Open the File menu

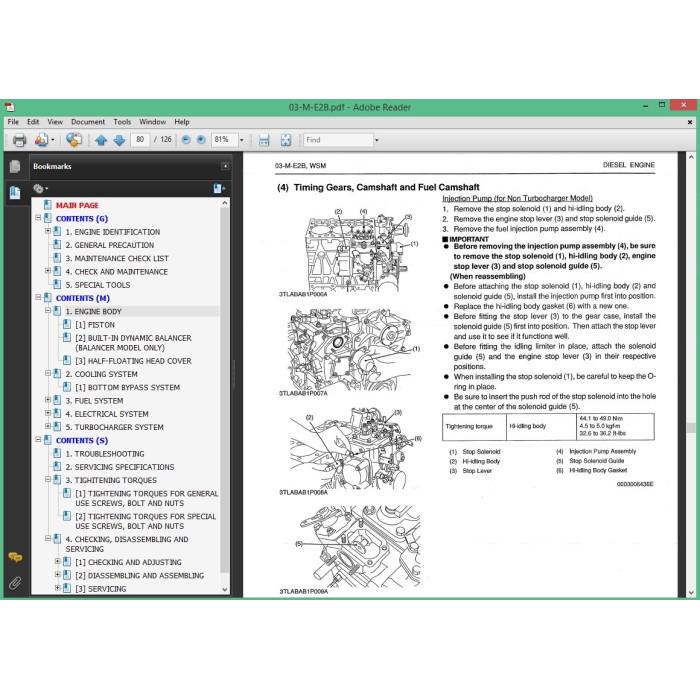[x=13, y=122]
